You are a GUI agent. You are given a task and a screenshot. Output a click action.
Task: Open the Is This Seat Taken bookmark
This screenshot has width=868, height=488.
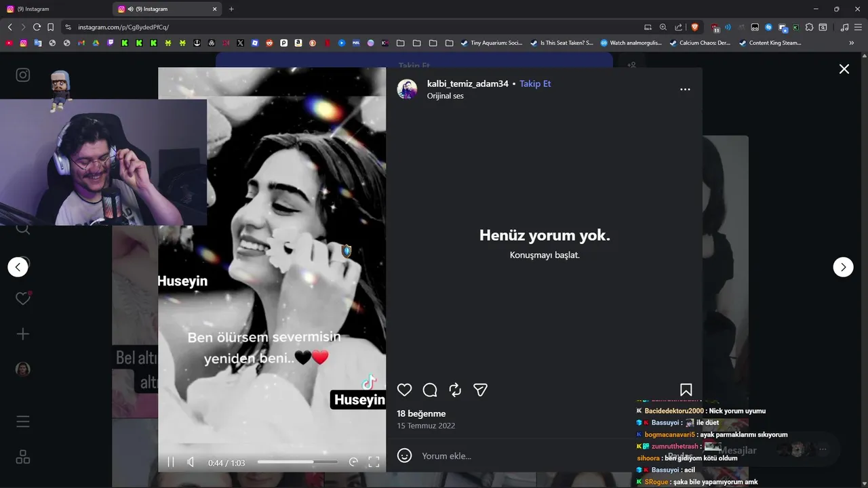coord(561,43)
